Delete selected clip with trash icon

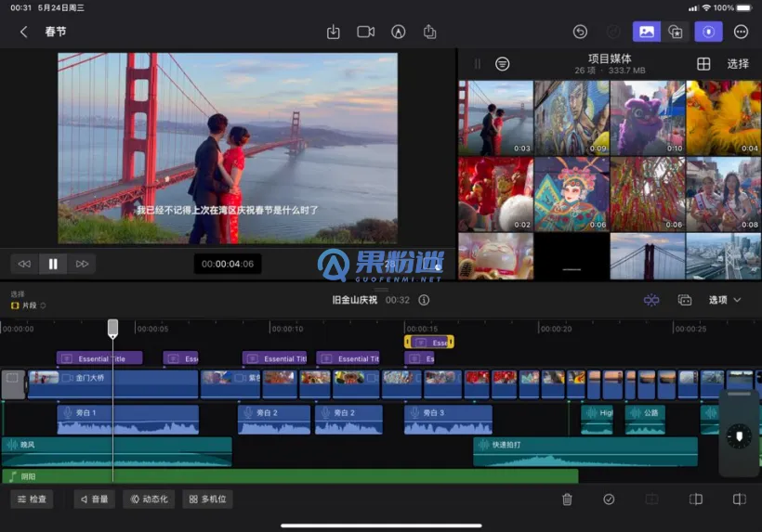[567, 499]
